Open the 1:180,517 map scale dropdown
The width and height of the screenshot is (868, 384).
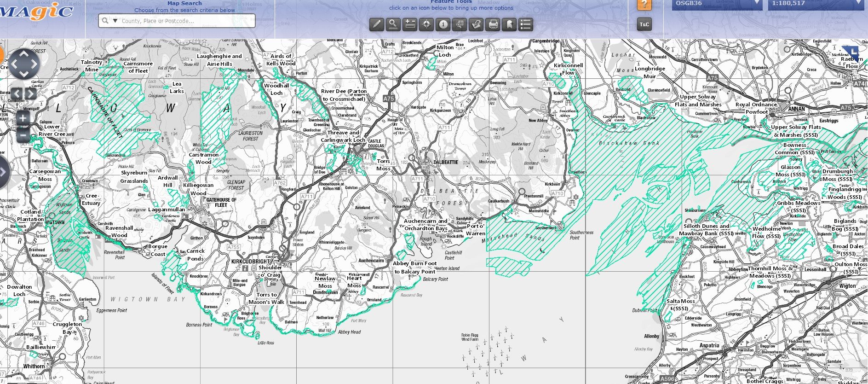point(857,4)
